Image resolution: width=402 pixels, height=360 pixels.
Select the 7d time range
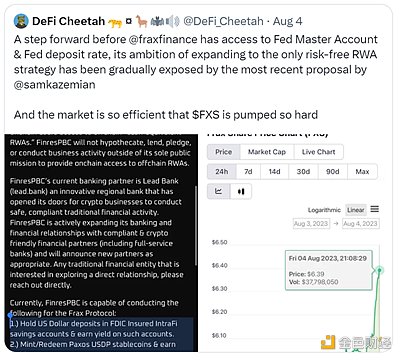[248, 172]
